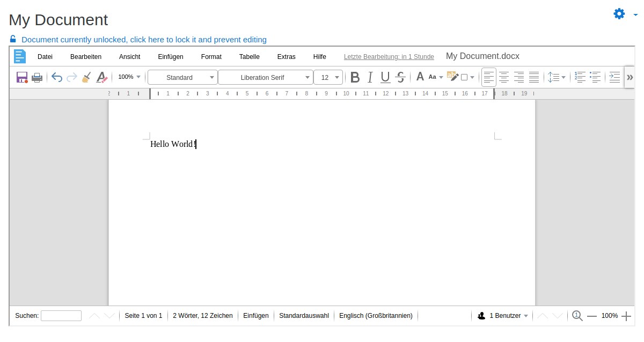Click Seite 1 von 1 status
The image size is (644, 342).
[x=143, y=316]
